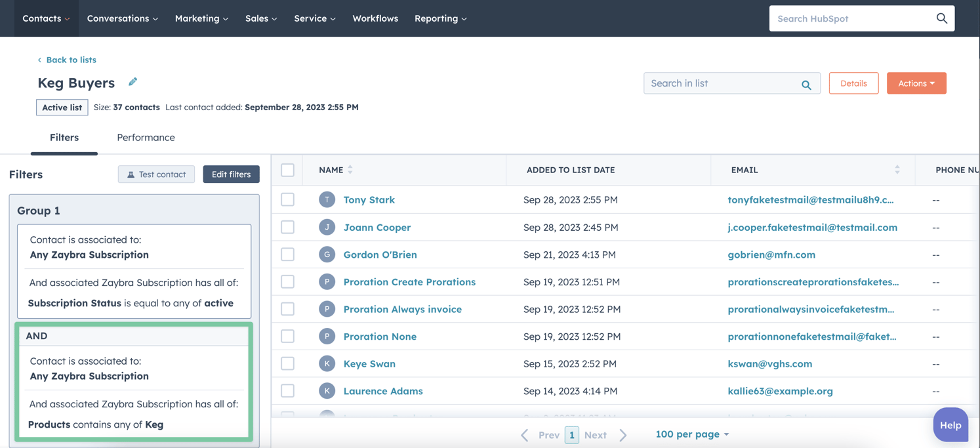Select the checkbox next to Joann Cooper

tap(287, 226)
